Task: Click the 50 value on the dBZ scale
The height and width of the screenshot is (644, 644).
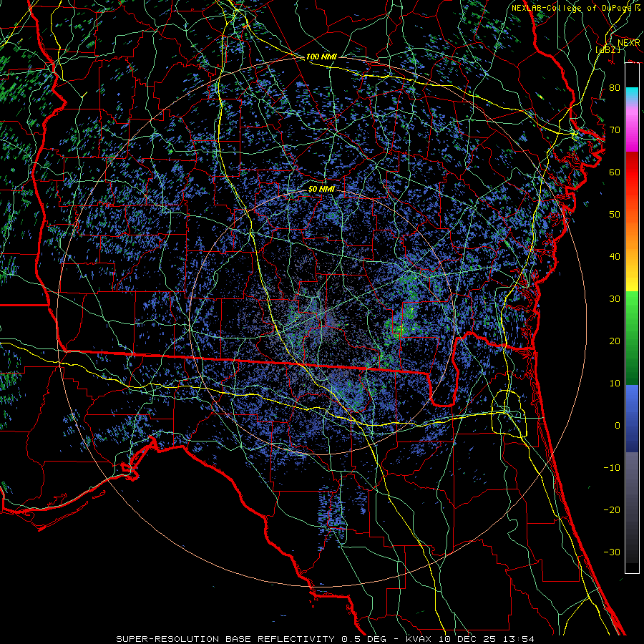Action: (615, 215)
